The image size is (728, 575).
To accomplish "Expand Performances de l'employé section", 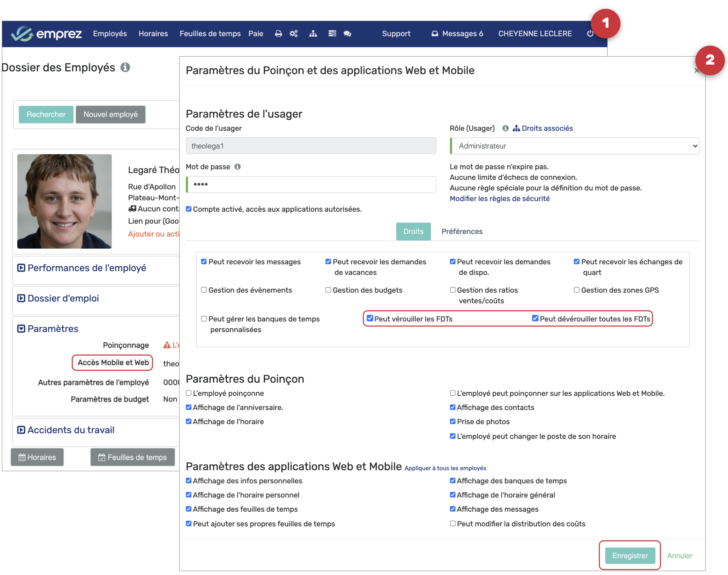I will tap(86, 268).
